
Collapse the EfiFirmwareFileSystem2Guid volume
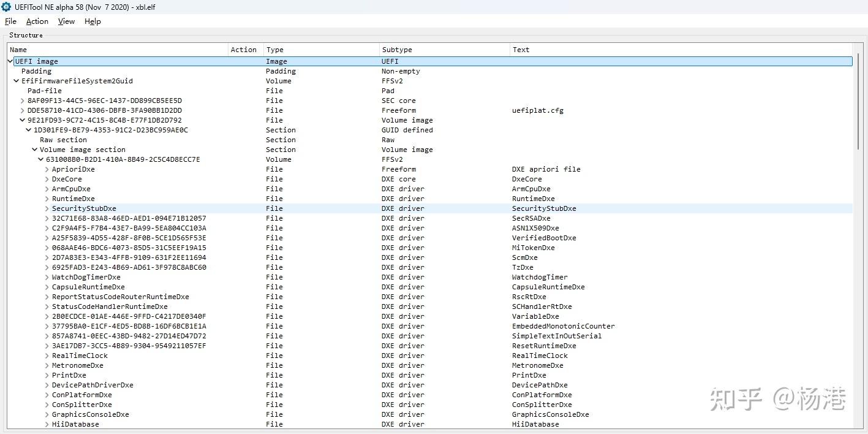(x=16, y=81)
